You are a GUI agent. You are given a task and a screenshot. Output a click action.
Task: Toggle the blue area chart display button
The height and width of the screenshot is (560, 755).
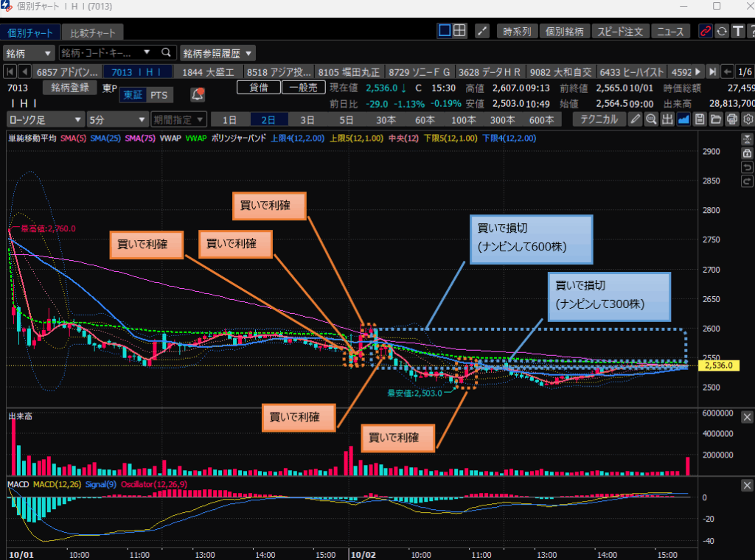click(x=683, y=119)
